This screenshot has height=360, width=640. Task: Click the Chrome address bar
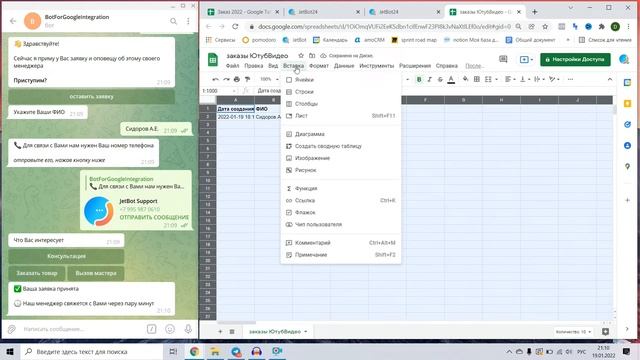384,27
